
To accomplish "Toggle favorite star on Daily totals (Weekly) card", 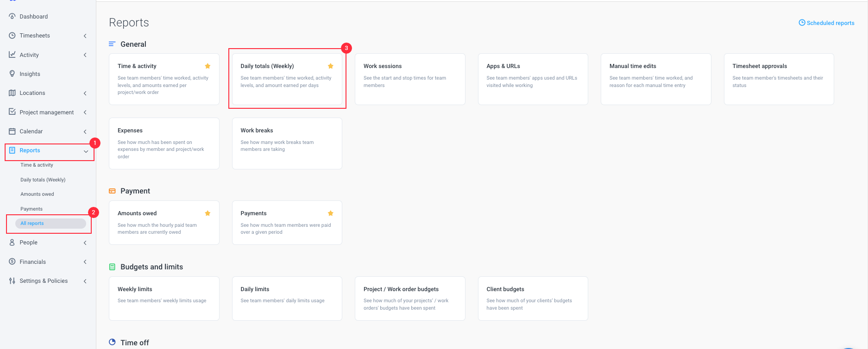I will 331,66.
